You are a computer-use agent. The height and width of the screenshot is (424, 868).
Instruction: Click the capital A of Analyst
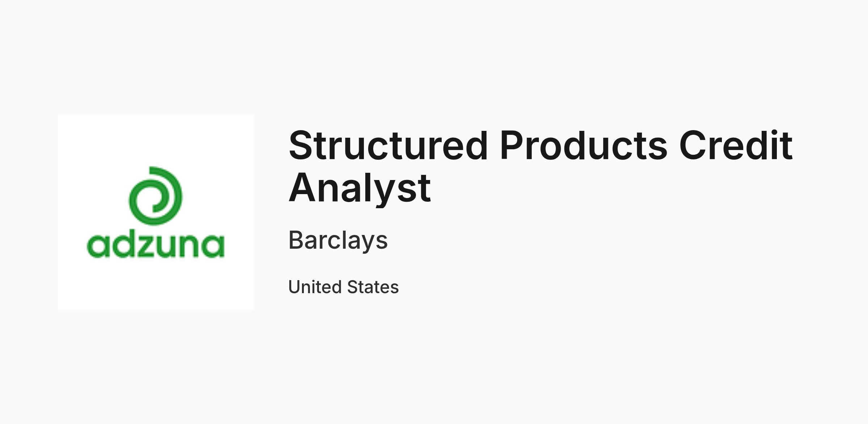tap(302, 187)
